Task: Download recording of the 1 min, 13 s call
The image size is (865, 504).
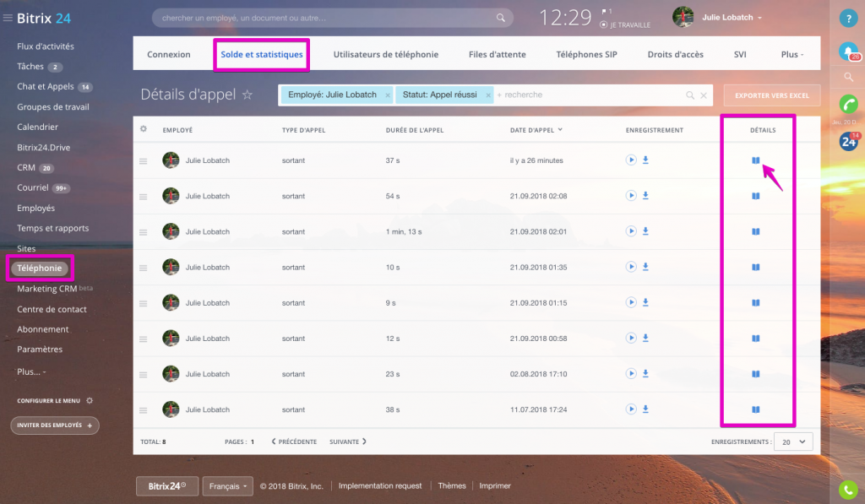Action: [x=645, y=231]
